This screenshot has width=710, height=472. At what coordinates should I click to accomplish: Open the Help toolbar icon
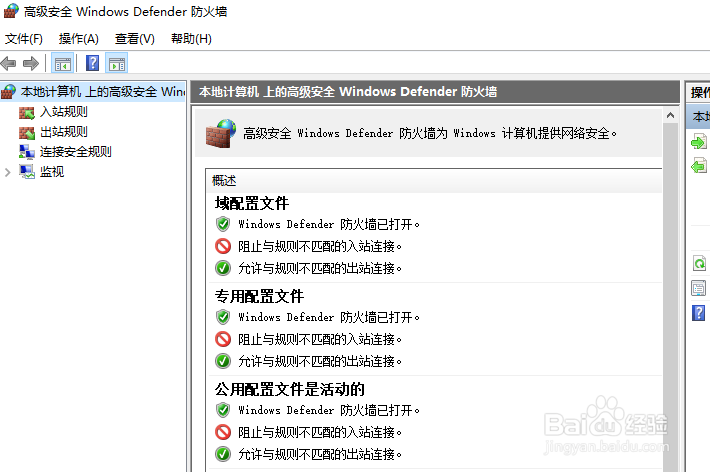coord(92,63)
